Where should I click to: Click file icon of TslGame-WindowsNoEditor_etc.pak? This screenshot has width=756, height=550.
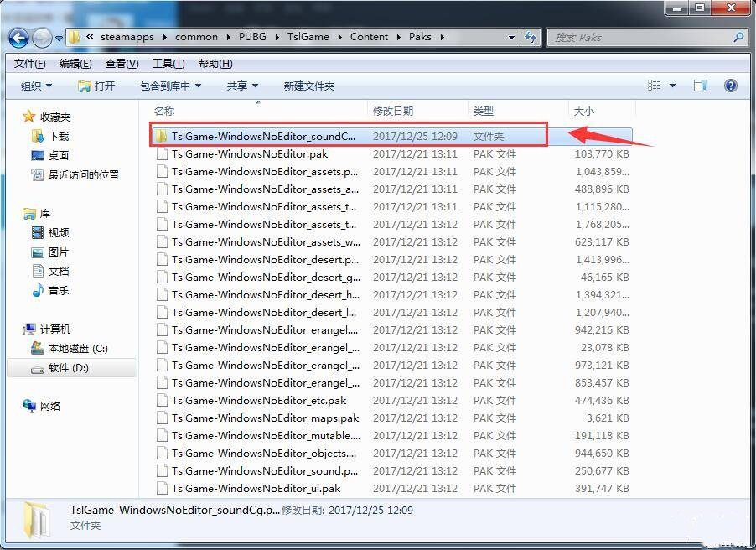click(163, 401)
